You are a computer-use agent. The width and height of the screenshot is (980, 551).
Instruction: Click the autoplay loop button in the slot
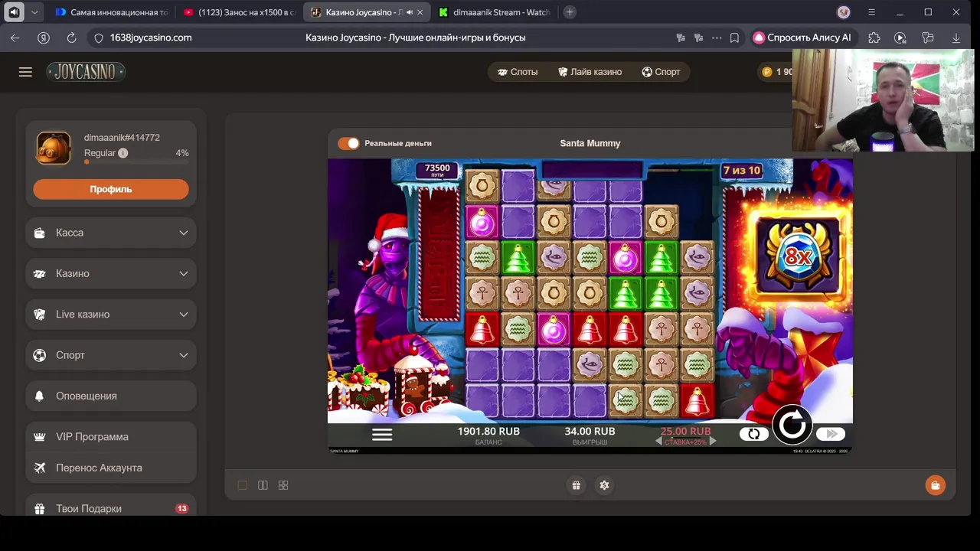coord(754,434)
